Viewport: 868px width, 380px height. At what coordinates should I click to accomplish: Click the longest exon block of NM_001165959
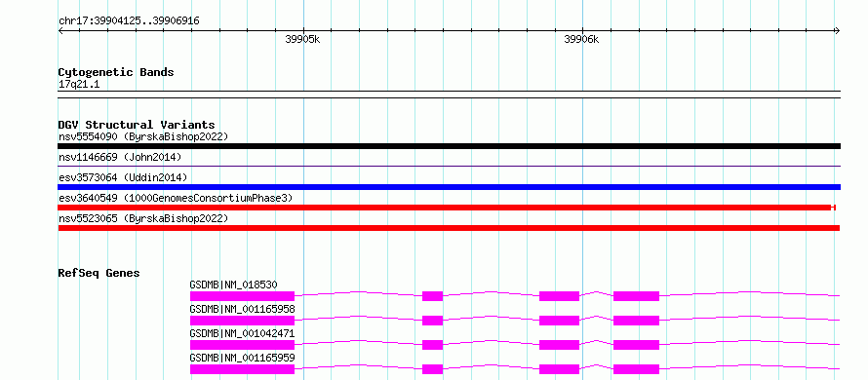click(243, 369)
